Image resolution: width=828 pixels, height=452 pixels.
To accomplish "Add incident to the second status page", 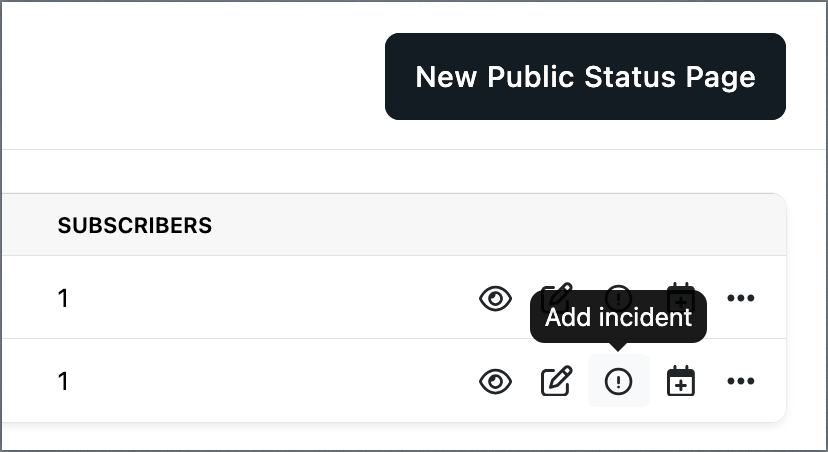I will click(x=618, y=381).
